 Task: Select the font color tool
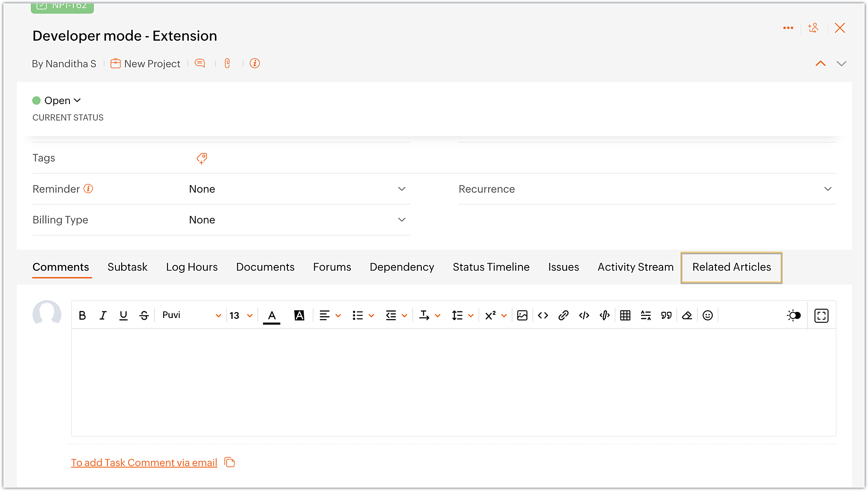click(x=272, y=315)
